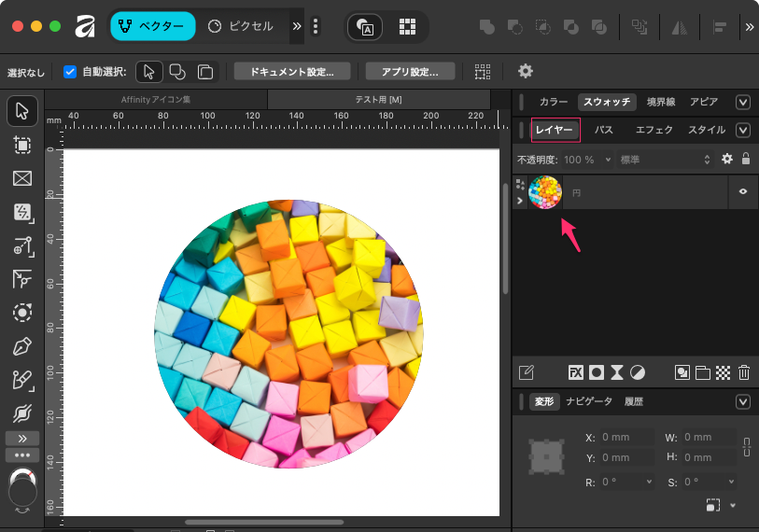This screenshot has height=532, width=759.
Task: Select the Pen tool
Action: 22,347
